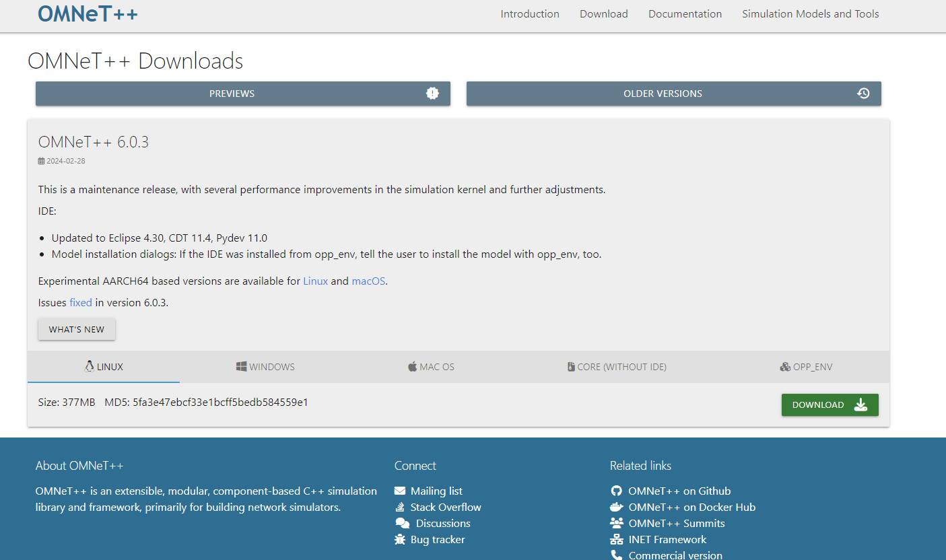Image resolution: width=946 pixels, height=560 pixels.
Task: Open OMNeT++ on Docker Hub link
Action: [692, 508]
